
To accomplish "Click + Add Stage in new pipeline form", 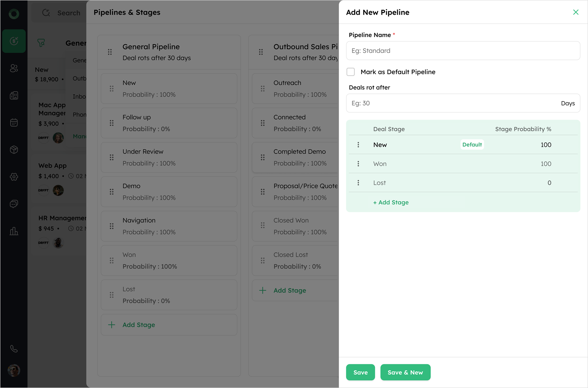I will point(391,202).
